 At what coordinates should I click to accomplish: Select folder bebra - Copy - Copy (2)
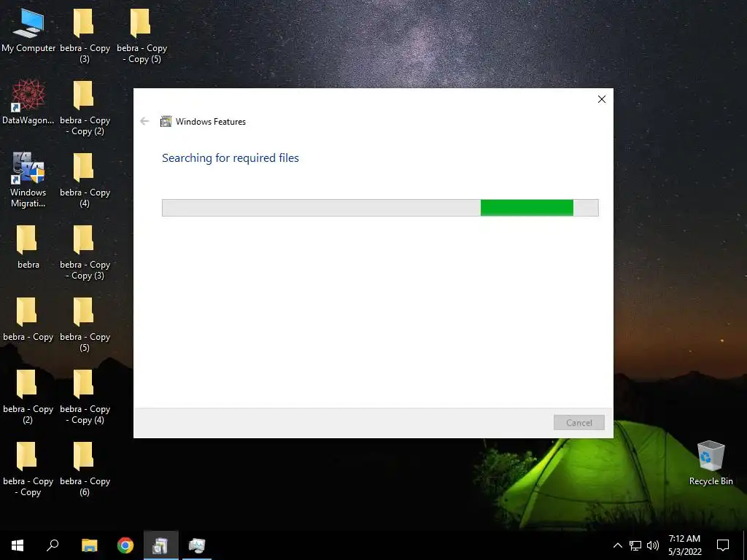85,108
